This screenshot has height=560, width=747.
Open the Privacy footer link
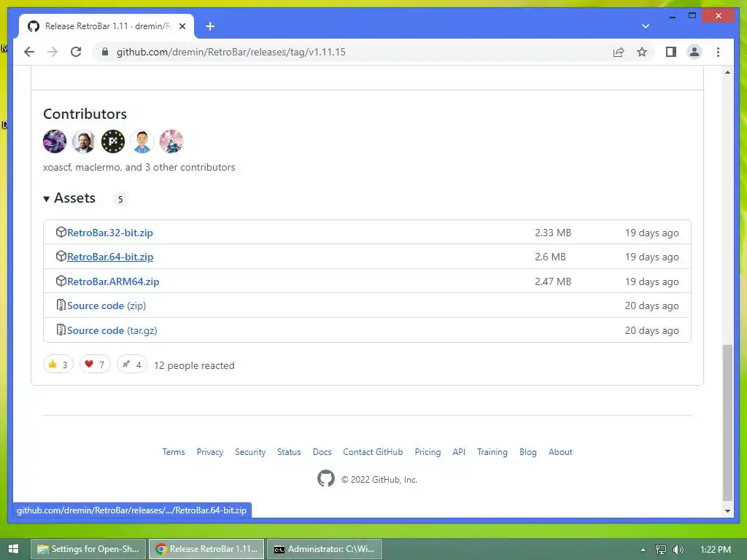pyautogui.click(x=210, y=452)
